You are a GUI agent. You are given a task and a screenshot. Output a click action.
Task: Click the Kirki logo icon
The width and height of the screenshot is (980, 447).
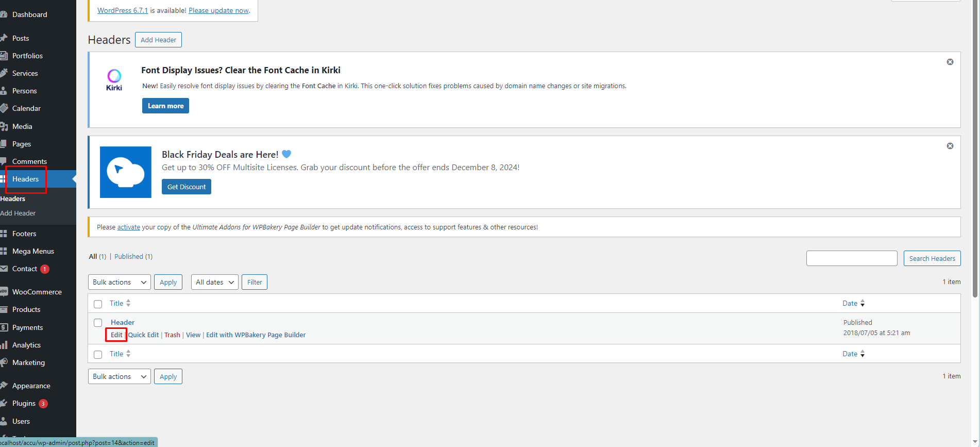114,80
